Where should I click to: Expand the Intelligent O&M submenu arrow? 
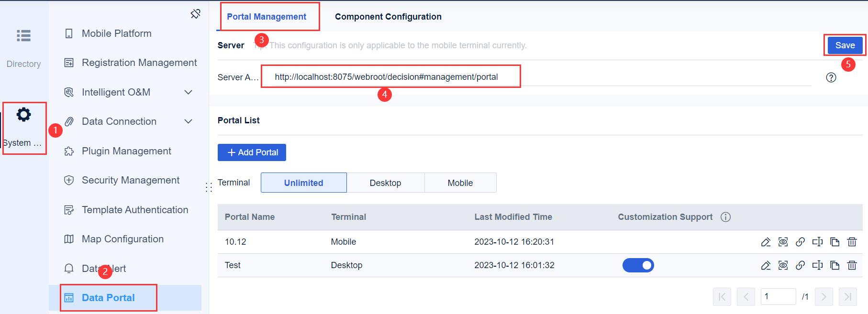click(x=189, y=92)
